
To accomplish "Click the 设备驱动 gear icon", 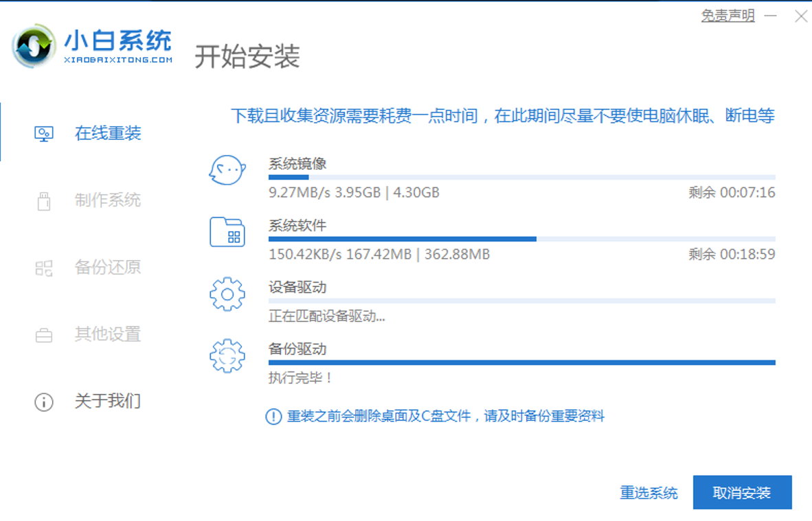I will click(x=227, y=294).
